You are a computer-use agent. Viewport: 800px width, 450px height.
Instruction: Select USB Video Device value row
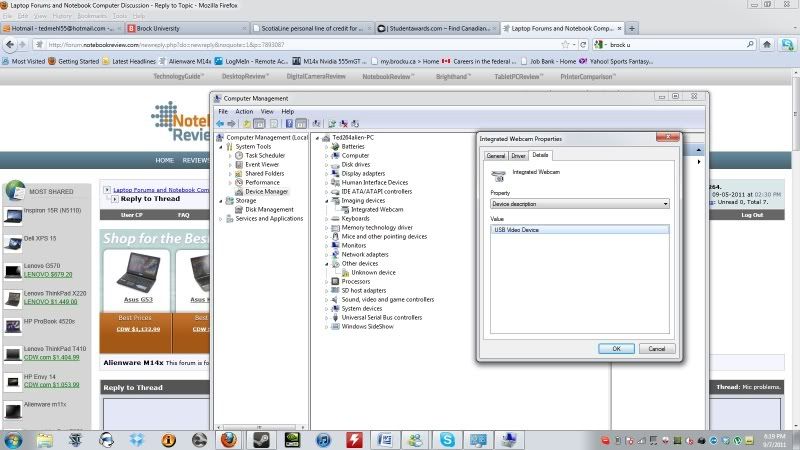580,230
